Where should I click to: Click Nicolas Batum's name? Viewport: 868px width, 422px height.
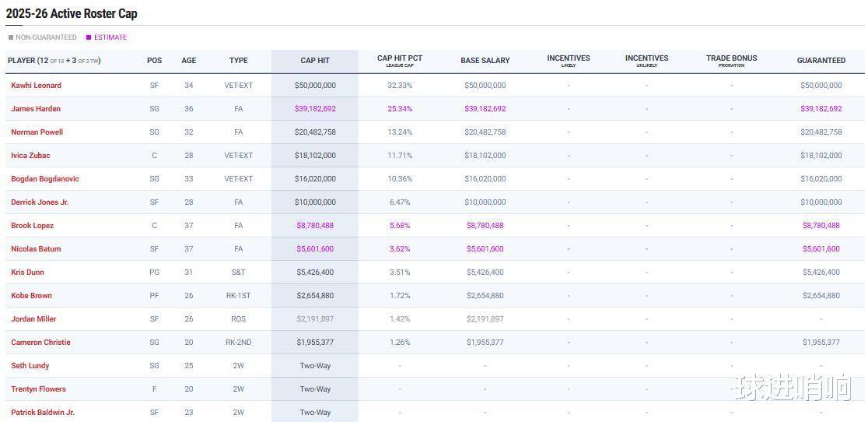[36, 249]
